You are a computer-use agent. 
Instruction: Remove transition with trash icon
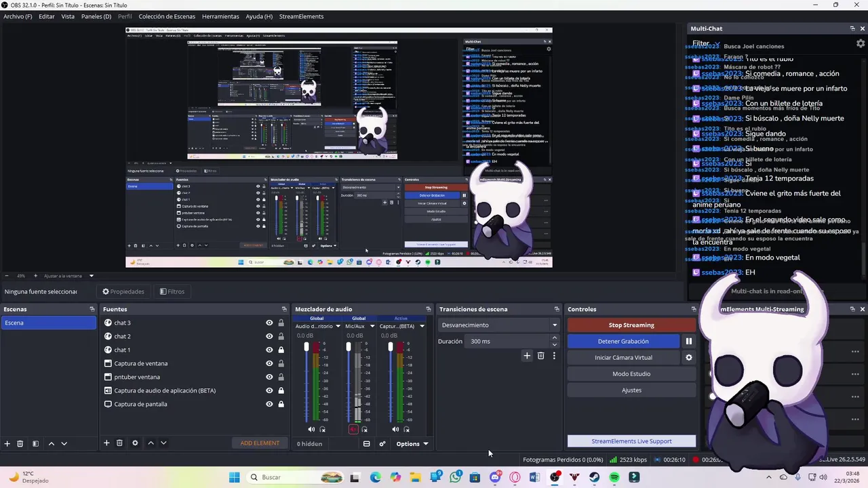tap(540, 356)
